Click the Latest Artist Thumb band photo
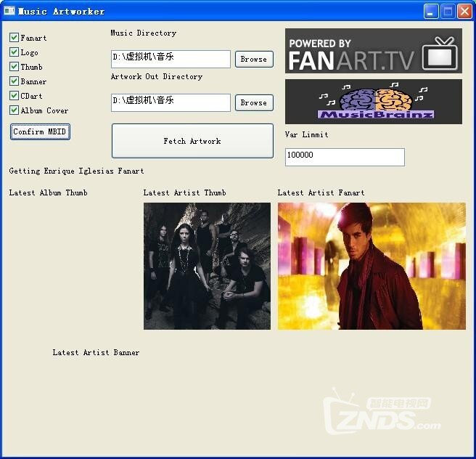Screen dimensions: 476x459 [207, 266]
